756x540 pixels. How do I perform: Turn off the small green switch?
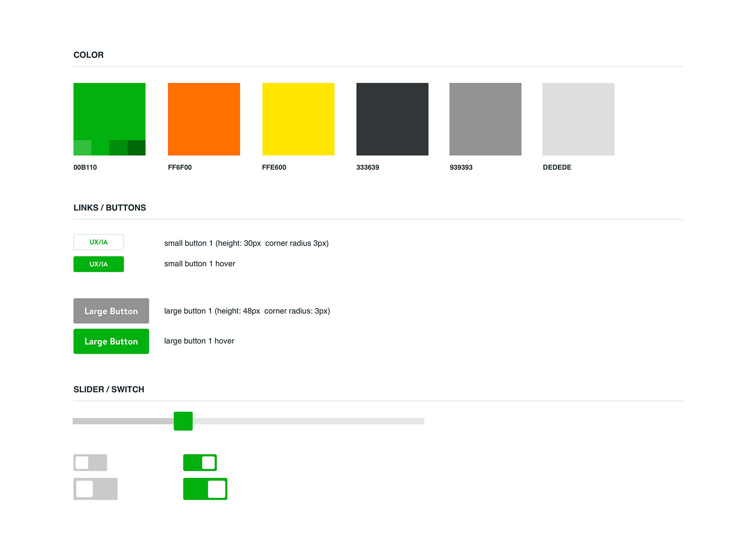pyautogui.click(x=200, y=463)
